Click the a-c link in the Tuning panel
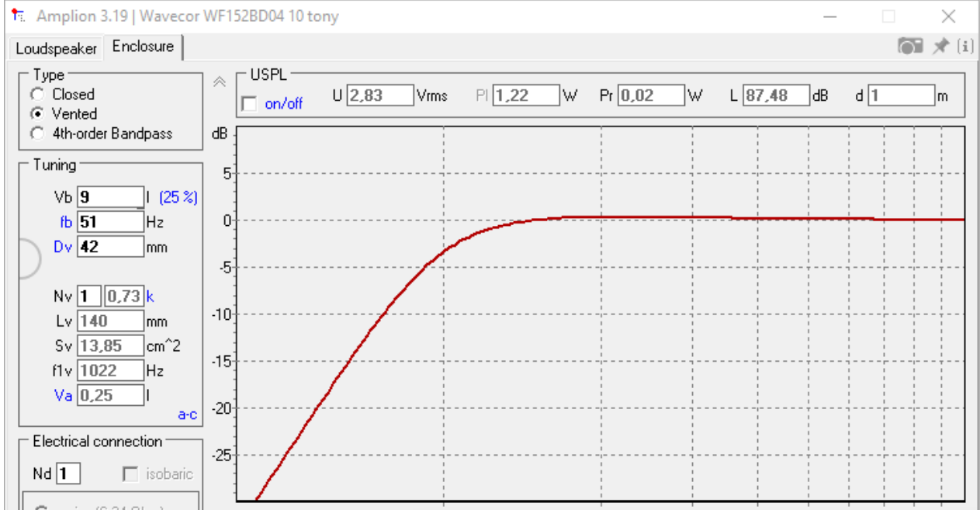 [x=186, y=415]
